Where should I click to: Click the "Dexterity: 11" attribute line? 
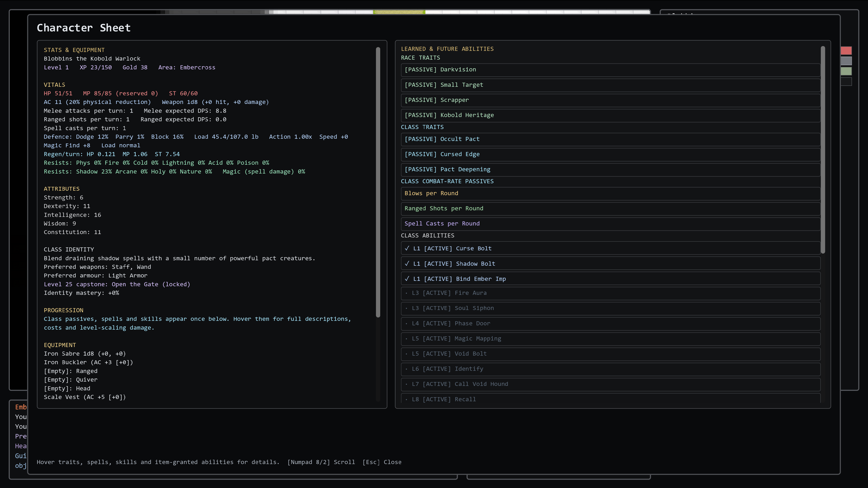tap(67, 206)
